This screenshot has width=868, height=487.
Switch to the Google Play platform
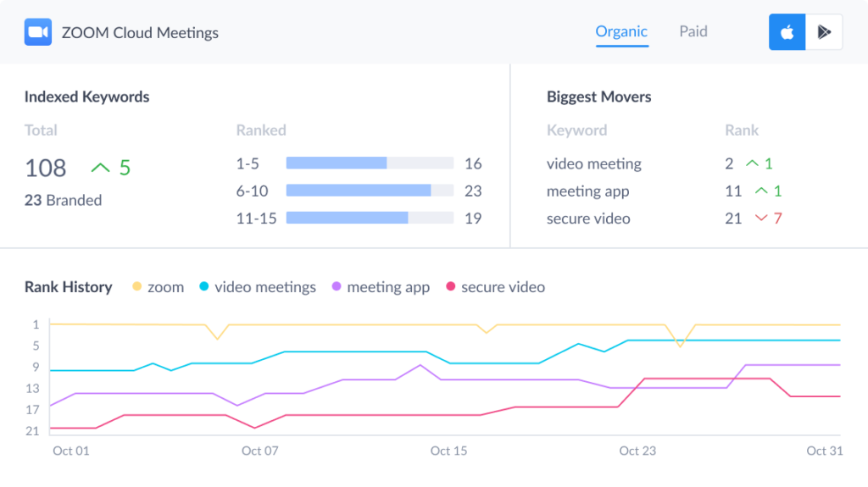pos(824,32)
